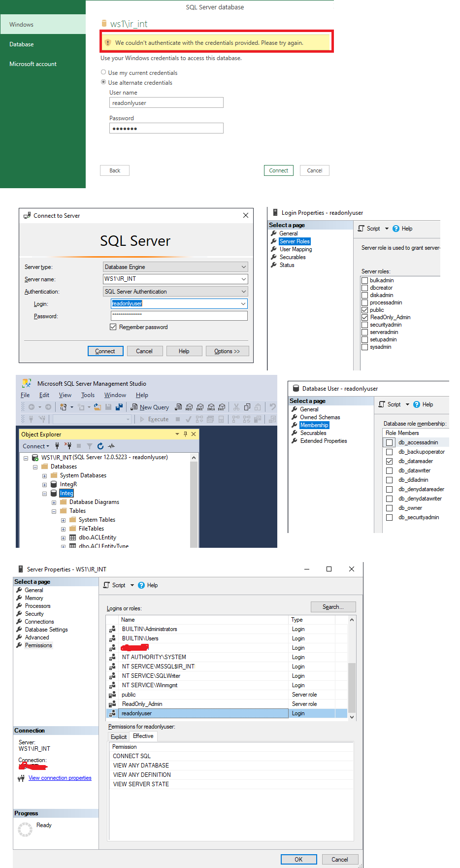
Task: Open the Tools menu in SSMS
Action: tap(88, 395)
